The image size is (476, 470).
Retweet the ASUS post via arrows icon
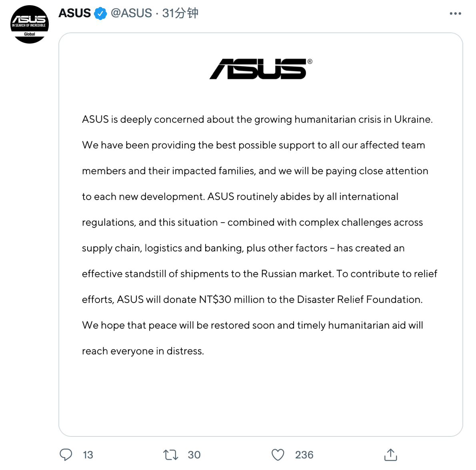170,455
